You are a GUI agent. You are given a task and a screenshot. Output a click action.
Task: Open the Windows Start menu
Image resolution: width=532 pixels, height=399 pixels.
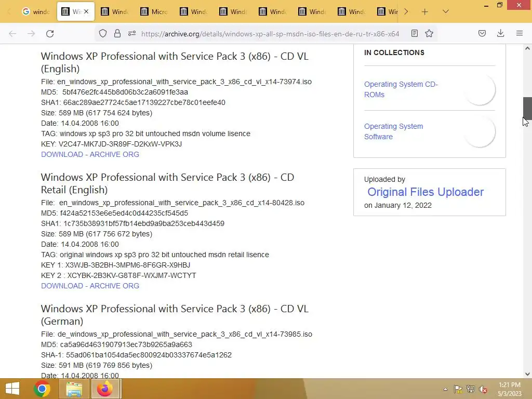tap(12, 389)
